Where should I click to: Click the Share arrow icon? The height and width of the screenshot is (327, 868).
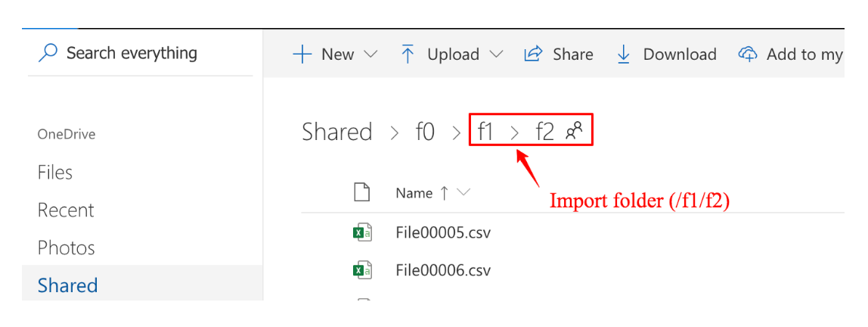coord(534,54)
